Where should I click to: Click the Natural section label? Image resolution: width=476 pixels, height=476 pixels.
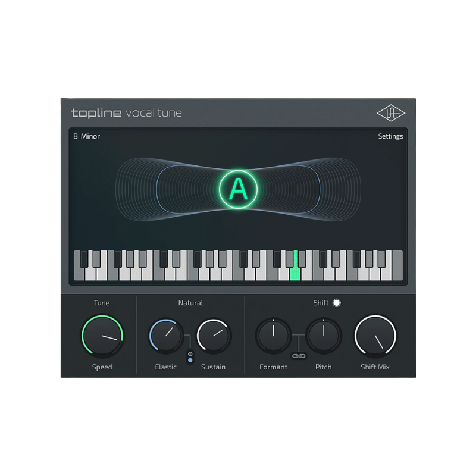point(190,303)
